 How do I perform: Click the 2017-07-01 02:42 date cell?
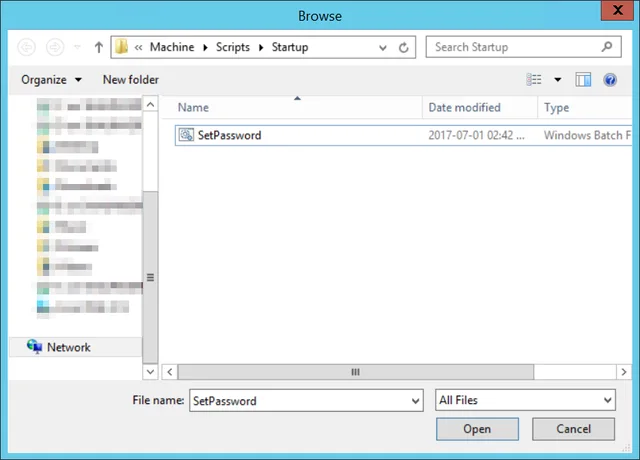click(476, 135)
